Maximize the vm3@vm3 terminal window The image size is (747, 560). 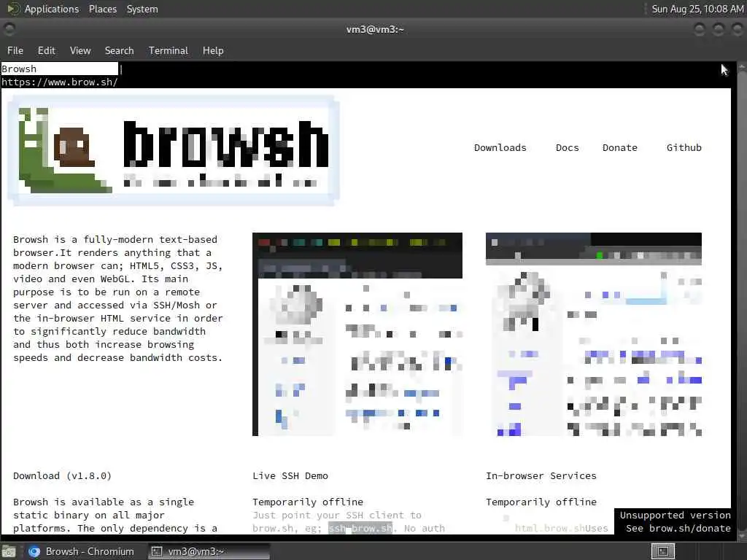(x=718, y=29)
